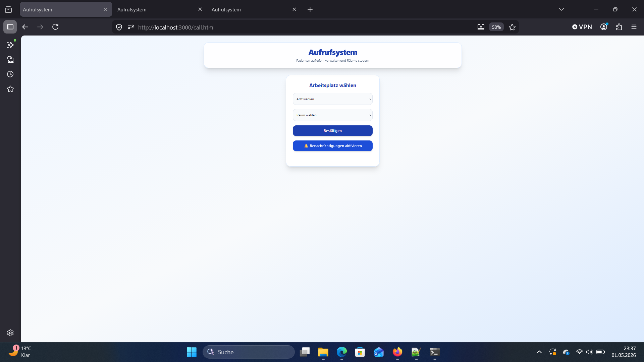644x362 pixels.
Task: Open synced tabs in sidebar
Action: click(10, 59)
